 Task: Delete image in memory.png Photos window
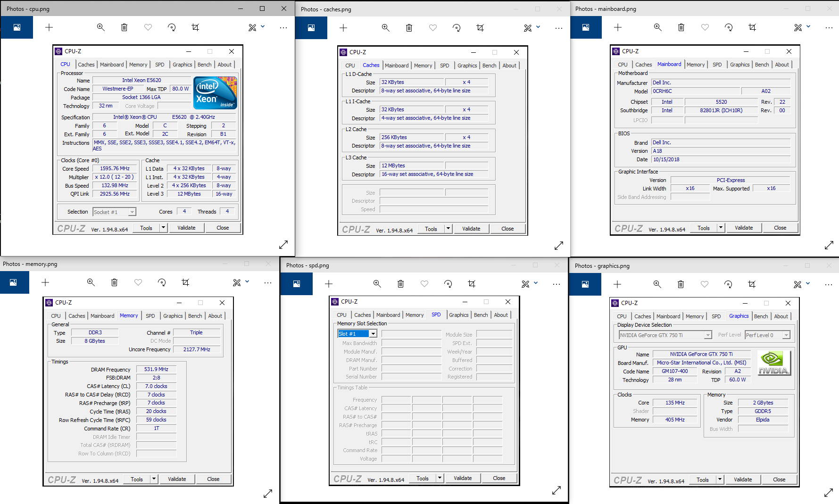click(114, 282)
